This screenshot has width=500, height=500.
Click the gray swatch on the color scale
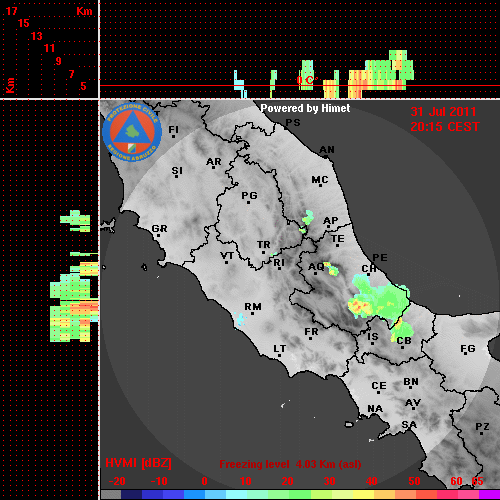pos(111,494)
